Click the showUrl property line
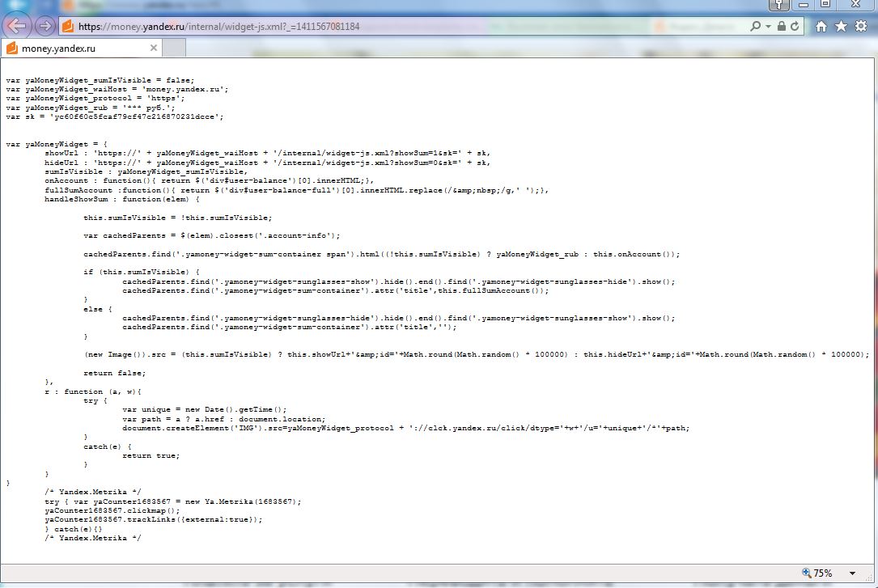Viewport: 878px width, 588px height. pos(268,153)
